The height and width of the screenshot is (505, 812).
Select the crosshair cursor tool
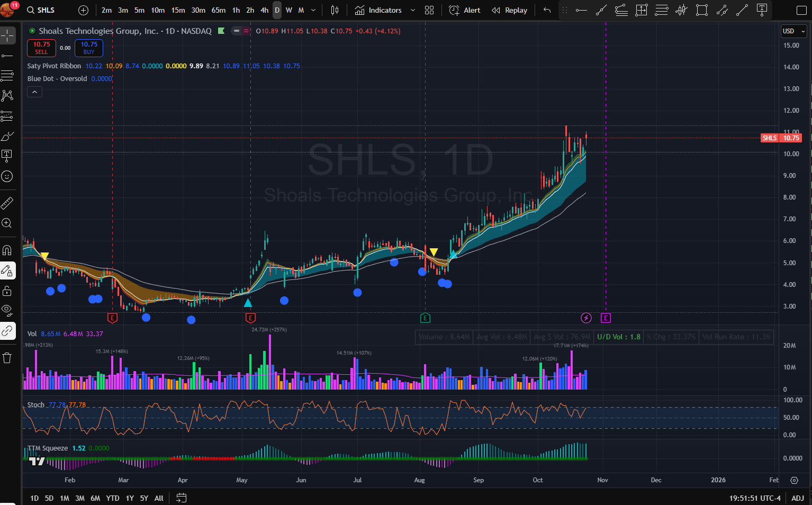point(7,35)
